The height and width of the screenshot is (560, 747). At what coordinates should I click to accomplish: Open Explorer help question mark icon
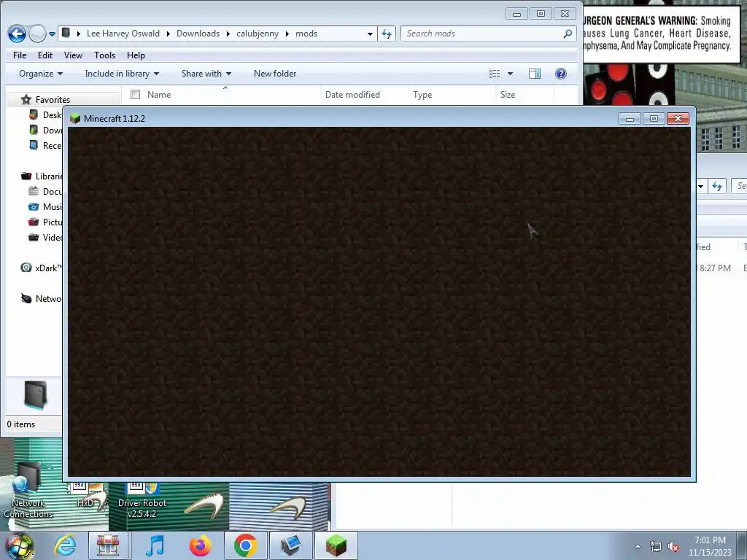(x=561, y=74)
